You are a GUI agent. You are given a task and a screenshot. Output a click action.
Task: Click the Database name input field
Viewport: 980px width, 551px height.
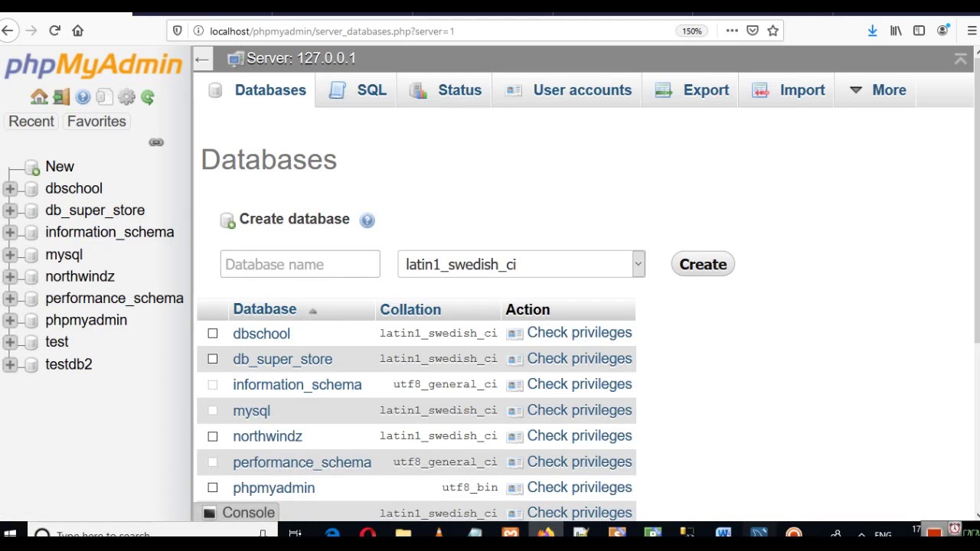[300, 264]
